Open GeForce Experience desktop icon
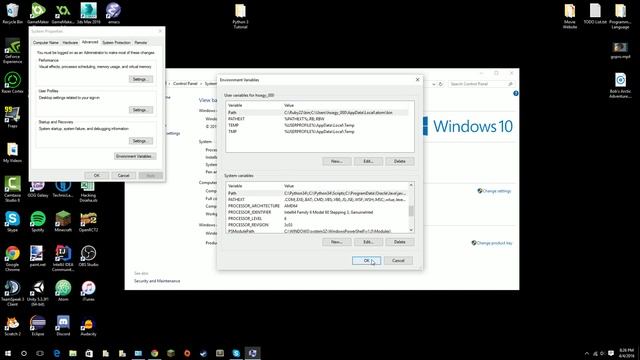 click(x=13, y=51)
